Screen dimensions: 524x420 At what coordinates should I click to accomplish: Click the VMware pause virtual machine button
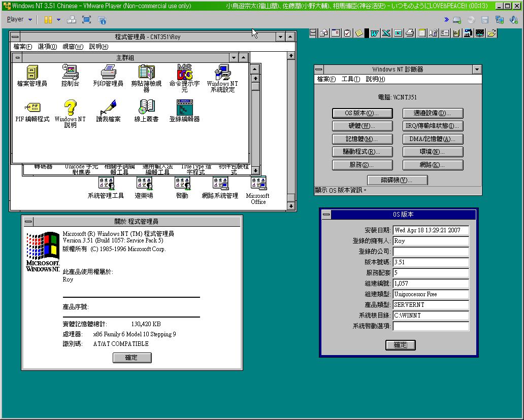48,20
